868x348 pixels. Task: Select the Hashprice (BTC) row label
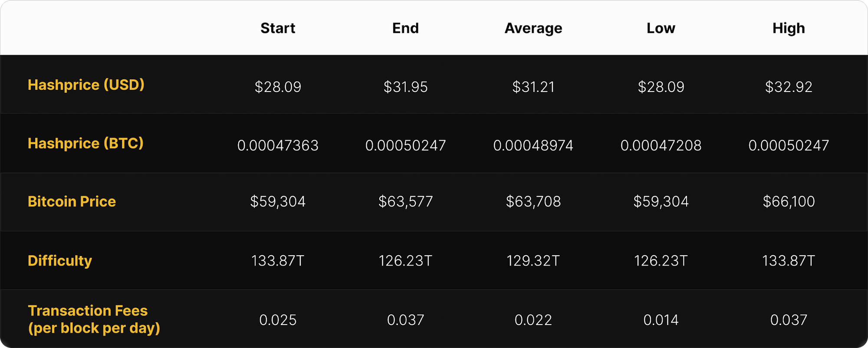[85, 143]
